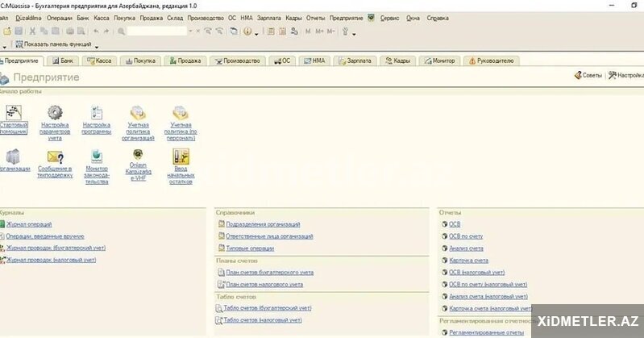Image resolution: width=644 pixels, height=338 pixels.
Task: Switch to the Банк tab
Action: (63, 61)
